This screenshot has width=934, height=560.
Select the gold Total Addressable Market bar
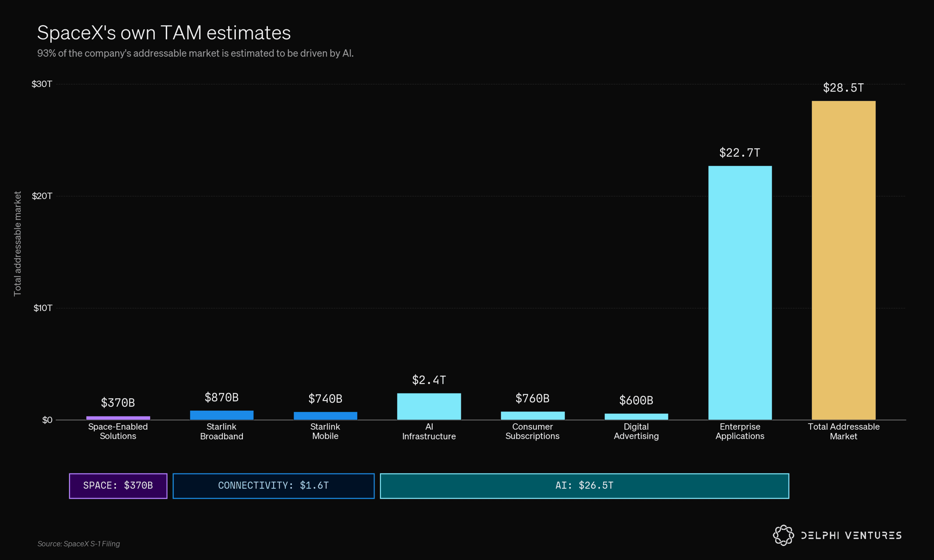click(843, 260)
